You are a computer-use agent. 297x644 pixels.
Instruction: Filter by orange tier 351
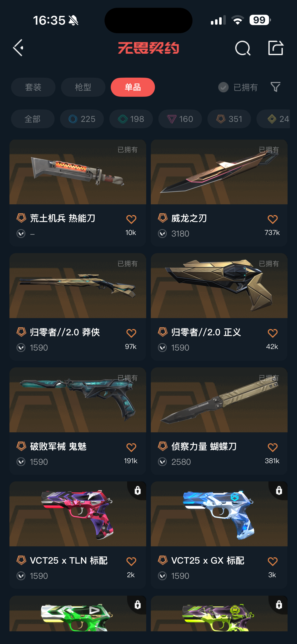pos(229,119)
